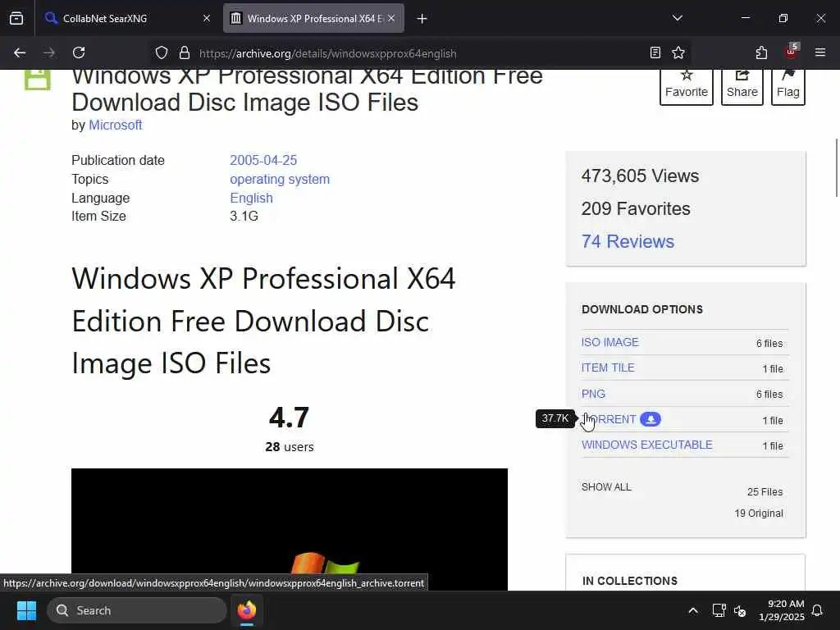The height and width of the screenshot is (630, 840).
Task: Download the PNG files
Action: [594, 394]
